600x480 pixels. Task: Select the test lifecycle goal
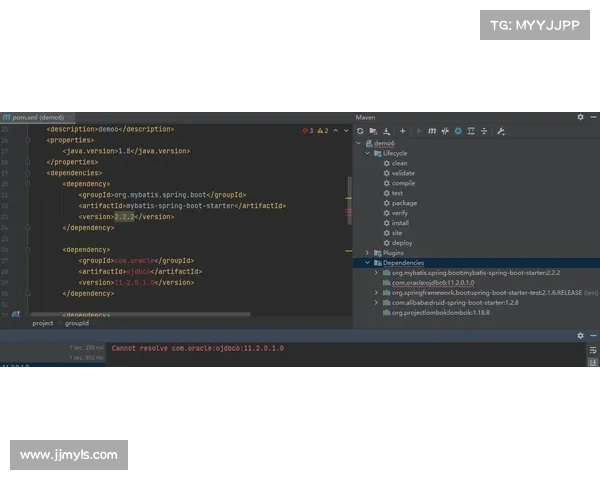pyautogui.click(x=393, y=193)
